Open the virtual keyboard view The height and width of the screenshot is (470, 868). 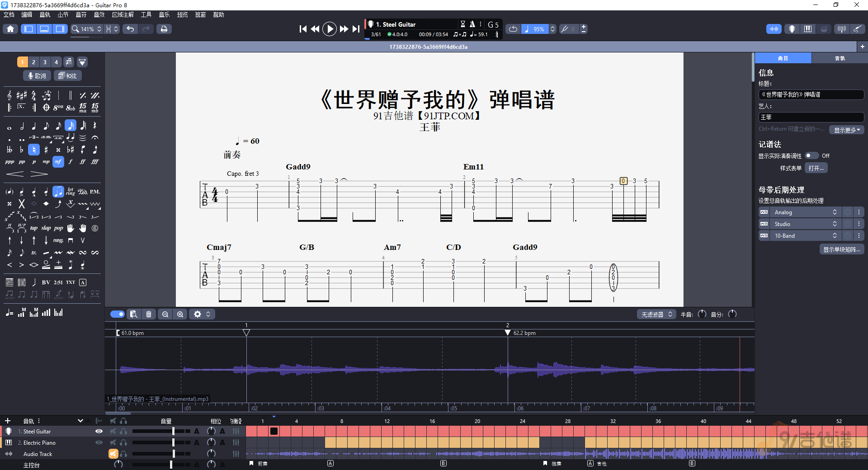tap(808, 29)
